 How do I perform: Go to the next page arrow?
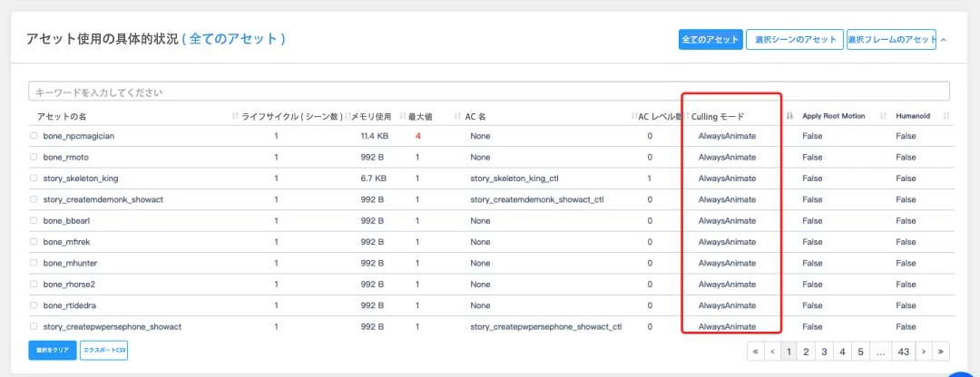tap(923, 352)
